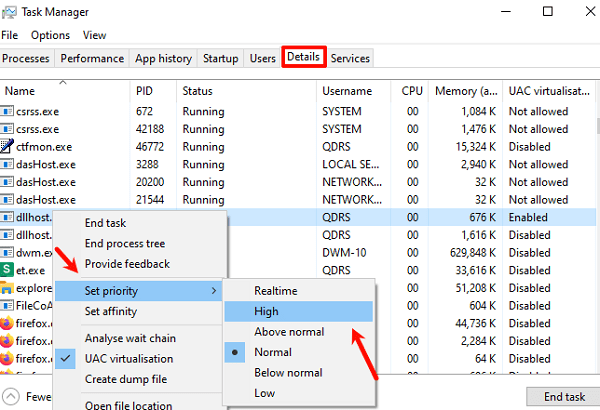Click the vertical scrollbar thumb of process list
This screenshot has width=600, height=410.
[598, 126]
